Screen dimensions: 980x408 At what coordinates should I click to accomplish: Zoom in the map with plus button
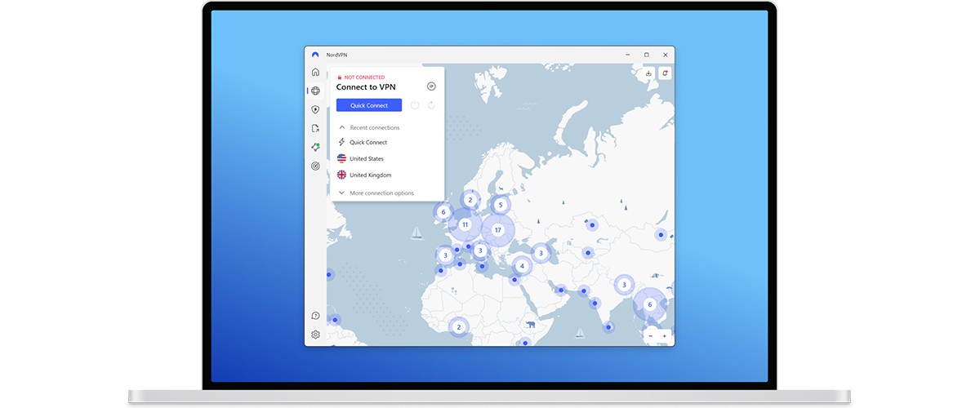pos(665,335)
